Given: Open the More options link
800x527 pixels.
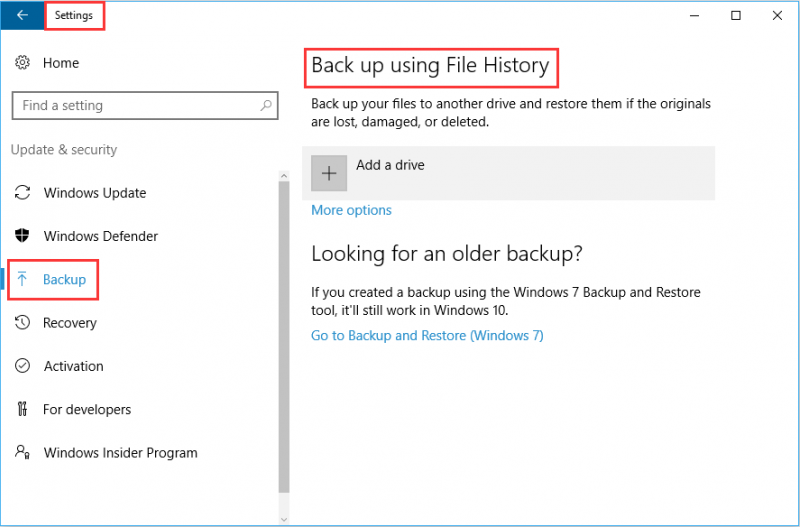Looking at the screenshot, I should pos(352,210).
